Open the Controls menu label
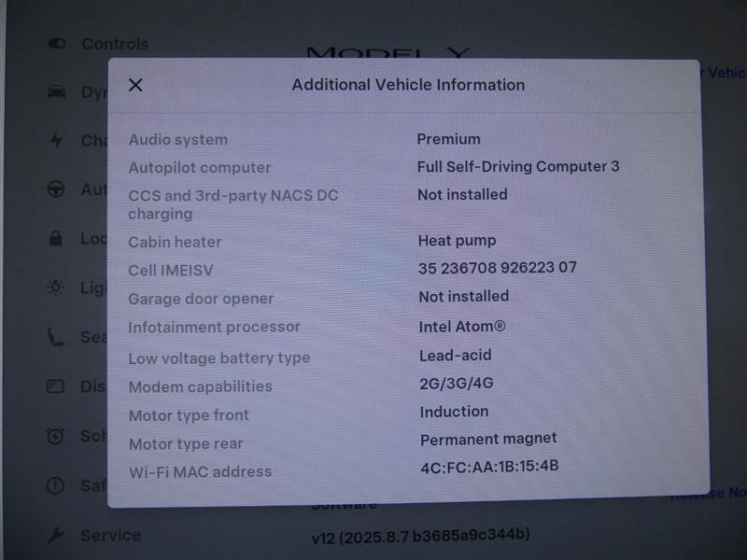 pos(114,44)
